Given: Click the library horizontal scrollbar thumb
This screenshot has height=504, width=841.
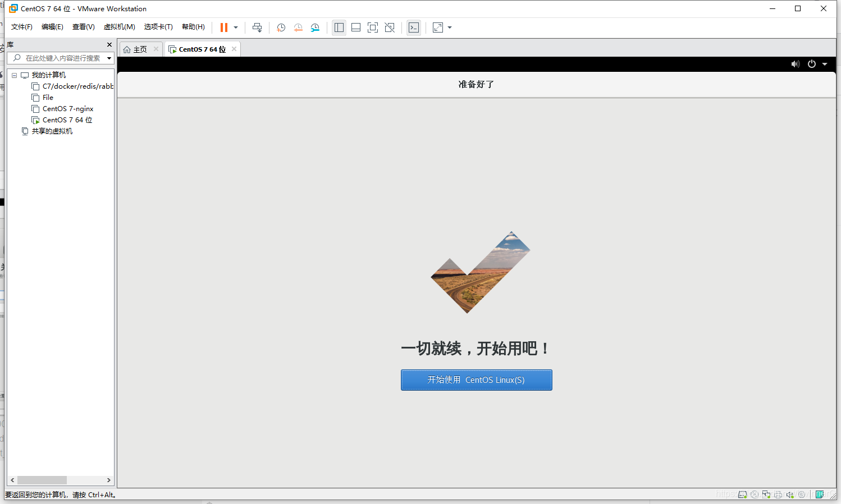Looking at the screenshot, I should pyautogui.click(x=42, y=480).
